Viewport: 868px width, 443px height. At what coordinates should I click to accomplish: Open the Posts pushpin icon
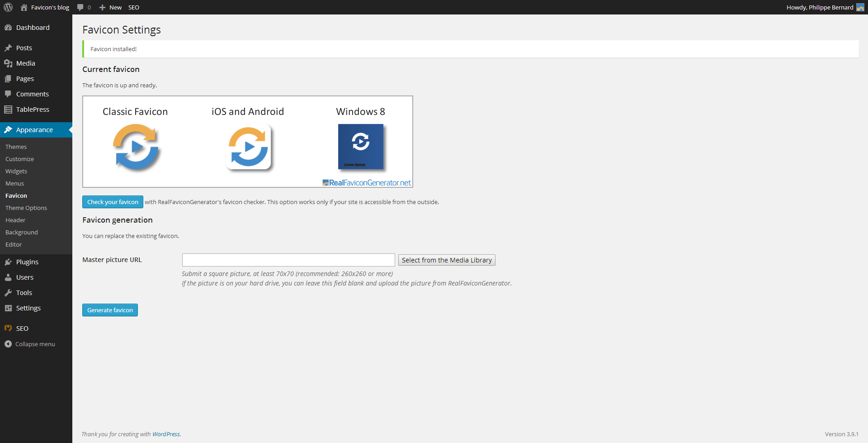click(8, 48)
